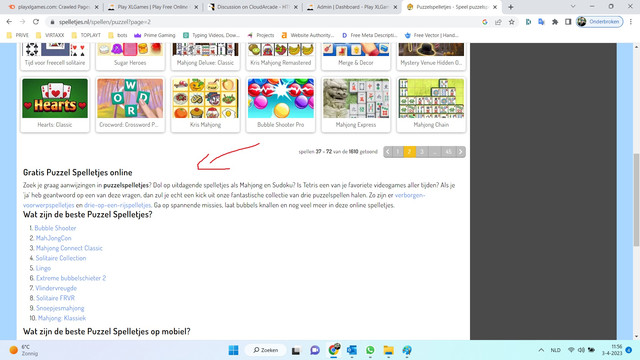Open the Solitaire Collection list link
This screenshot has width=640, height=360.
click(x=61, y=258)
